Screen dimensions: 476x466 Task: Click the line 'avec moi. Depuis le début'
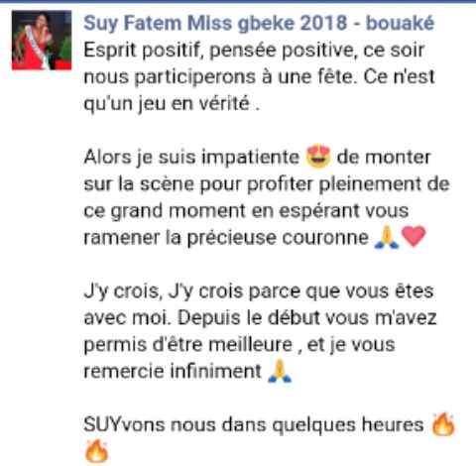tap(260, 318)
